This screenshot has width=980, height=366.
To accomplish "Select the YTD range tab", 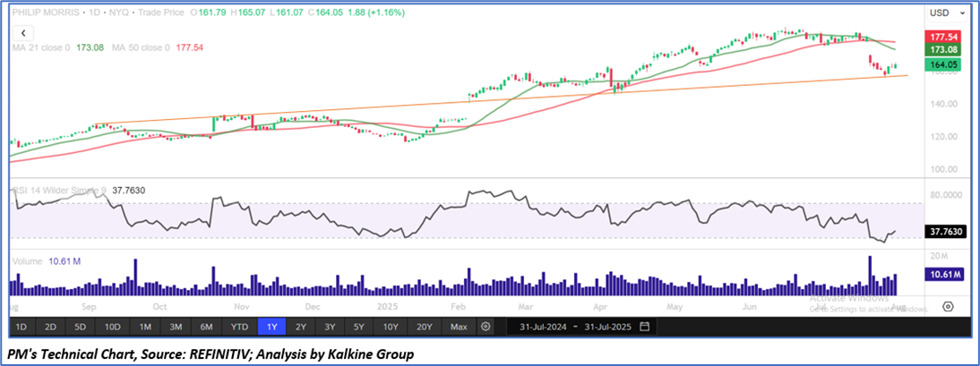I will [x=239, y=327].
